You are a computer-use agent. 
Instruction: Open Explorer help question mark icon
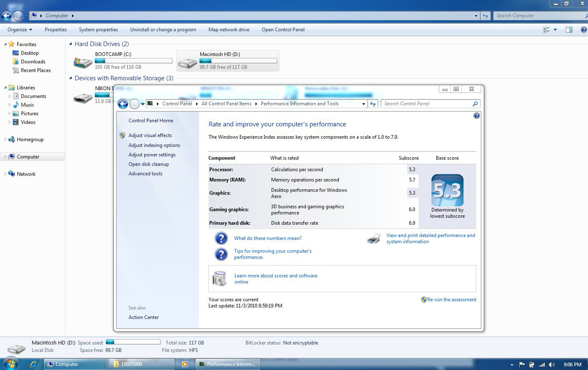[583, 30]
